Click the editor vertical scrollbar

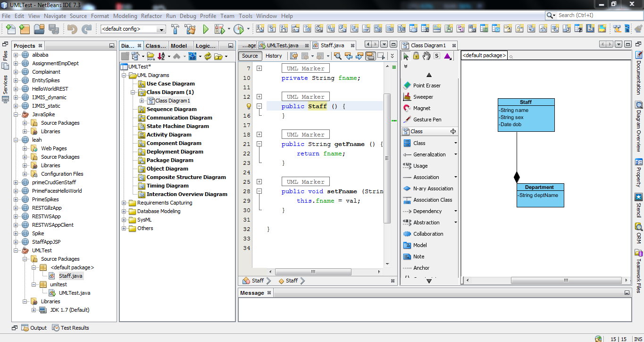[x=387, y=158]
